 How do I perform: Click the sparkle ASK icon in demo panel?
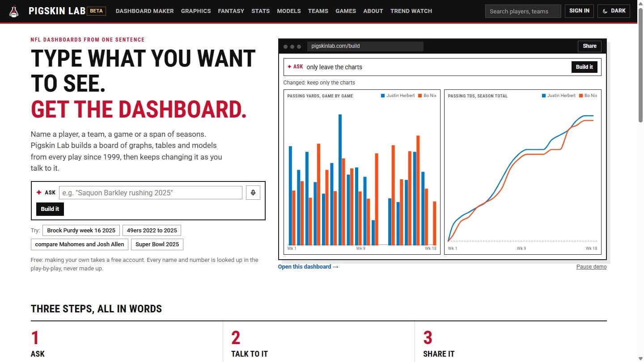click(x=289, y=67)
